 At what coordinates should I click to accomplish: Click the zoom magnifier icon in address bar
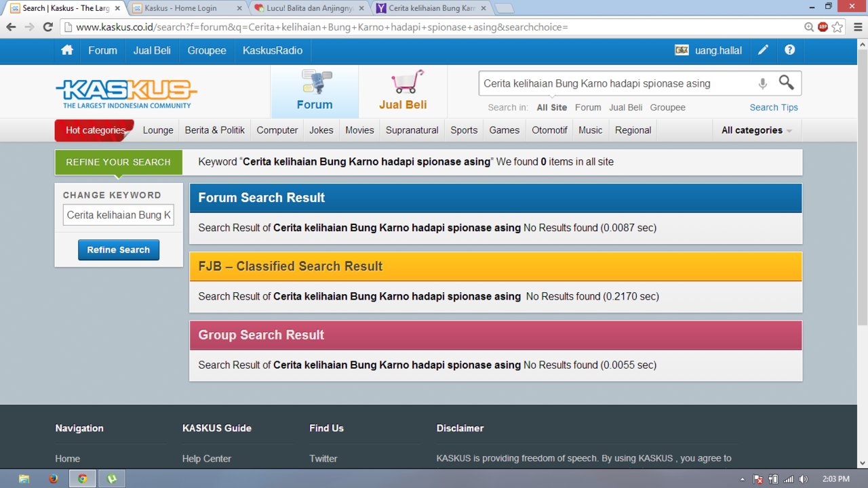(x=809, y=27)
